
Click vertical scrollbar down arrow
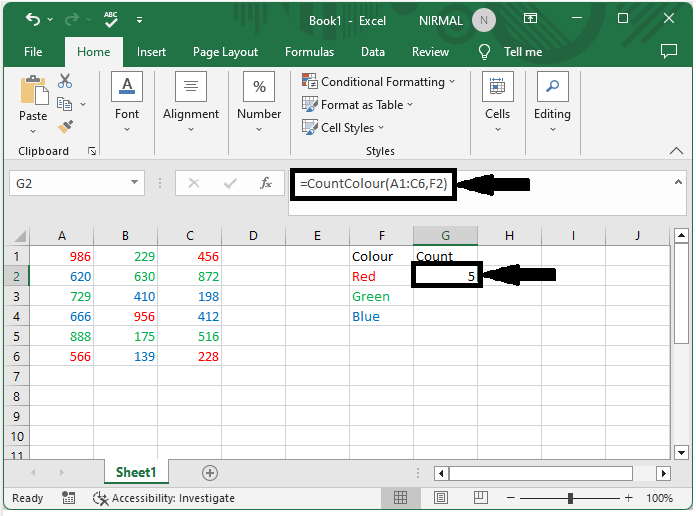pos(681,452)
